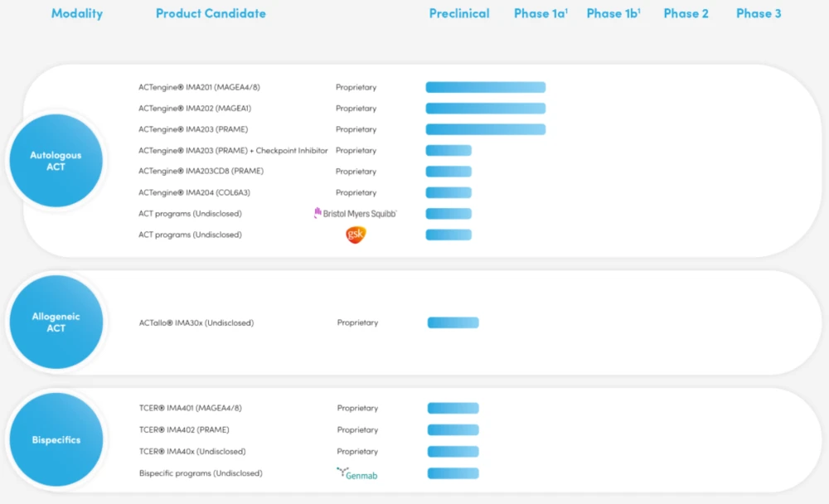
Task: Click the Modality column header
Action: point(77,13)
